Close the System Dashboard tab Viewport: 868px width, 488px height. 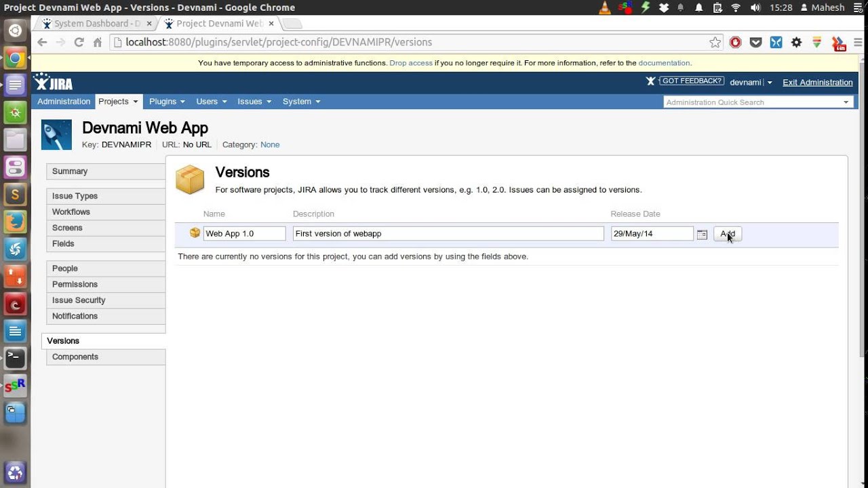149,24
